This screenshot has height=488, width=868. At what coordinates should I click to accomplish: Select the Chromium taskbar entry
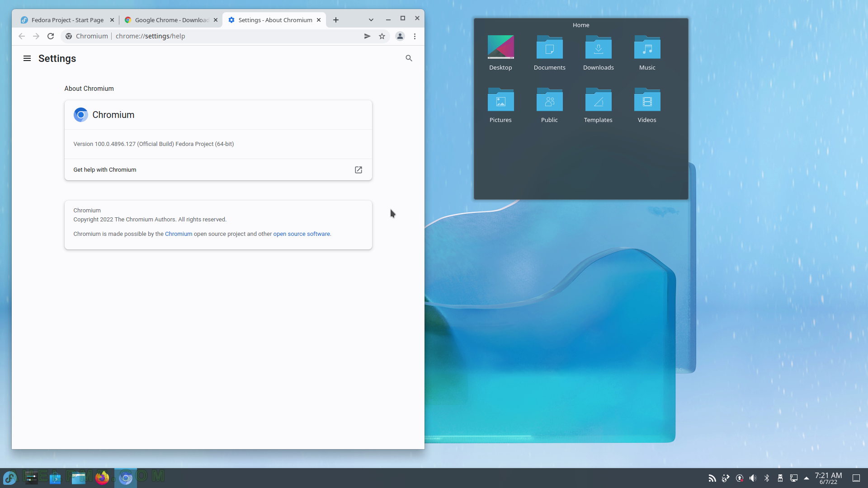pos(126,478)
